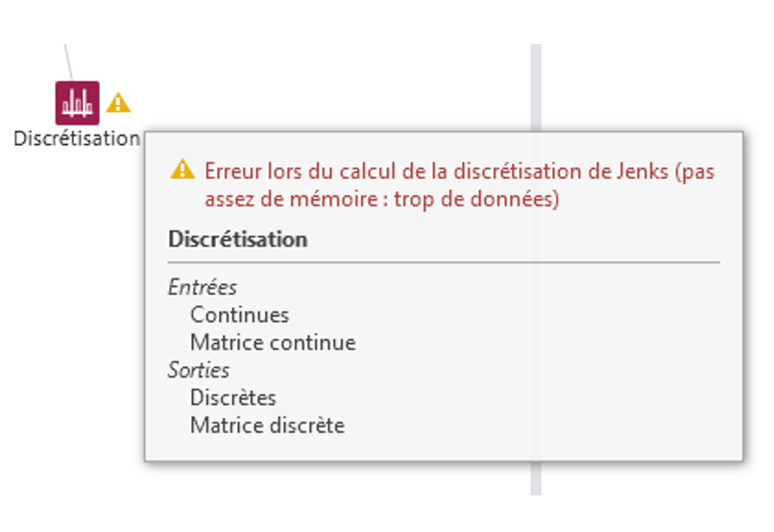Select the Discrétisation label under the node
Viewport: 774px width, 532px height.
tap(77, 138)
